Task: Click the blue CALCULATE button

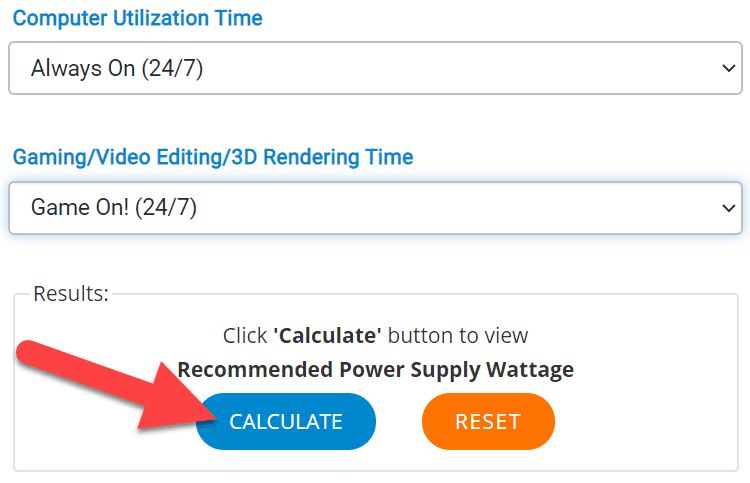Action: pos(286,421)
